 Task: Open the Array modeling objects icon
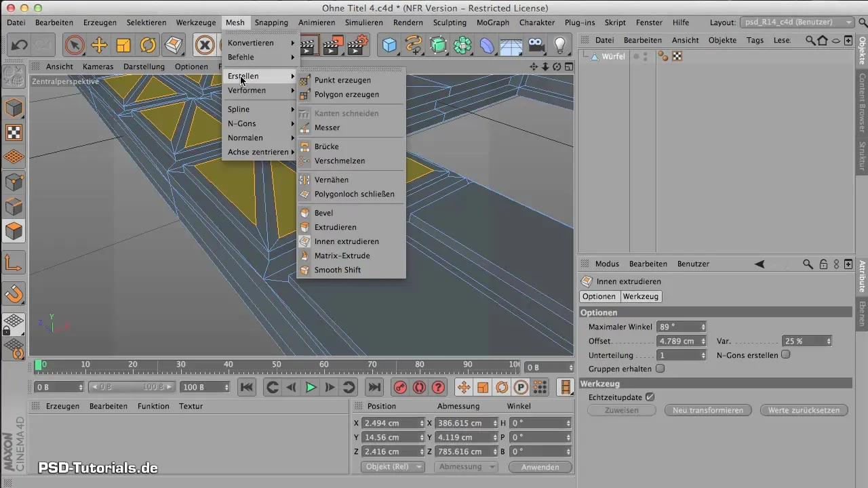462,45
